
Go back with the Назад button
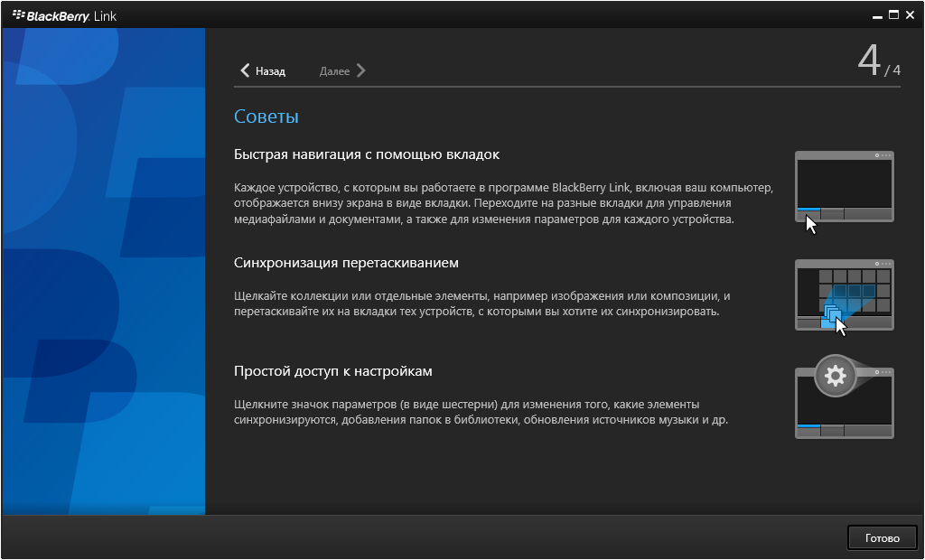(263, 70)
